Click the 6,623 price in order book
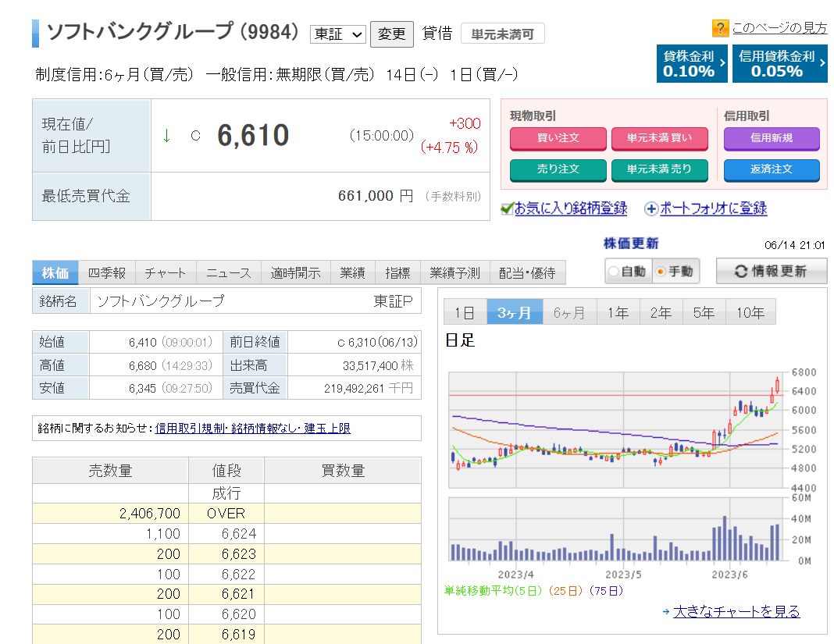This screenshot has height=644, width=834. click(x=239, y=554)
